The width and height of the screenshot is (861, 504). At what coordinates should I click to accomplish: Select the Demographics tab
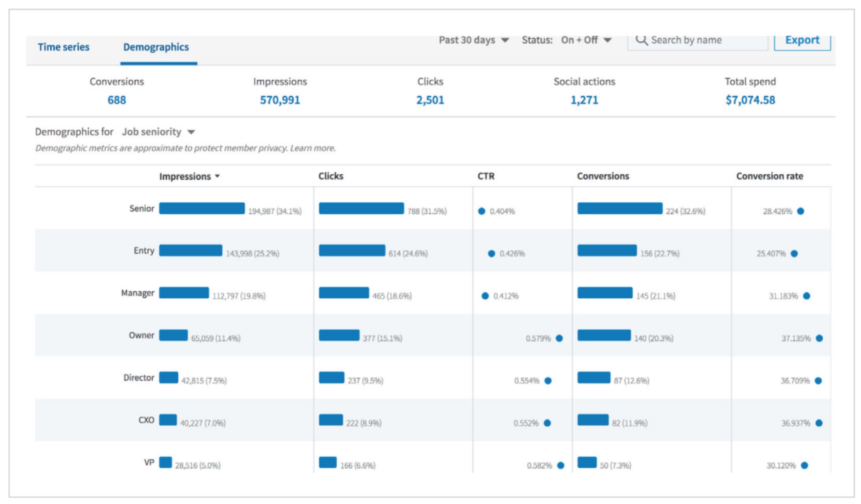coord(156,47)
